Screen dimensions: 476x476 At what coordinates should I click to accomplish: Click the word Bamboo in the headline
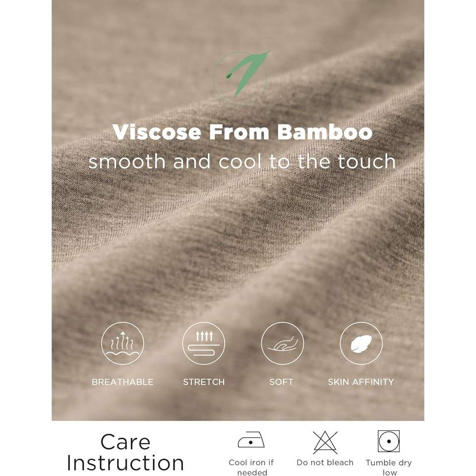click(x=324, y=132)
